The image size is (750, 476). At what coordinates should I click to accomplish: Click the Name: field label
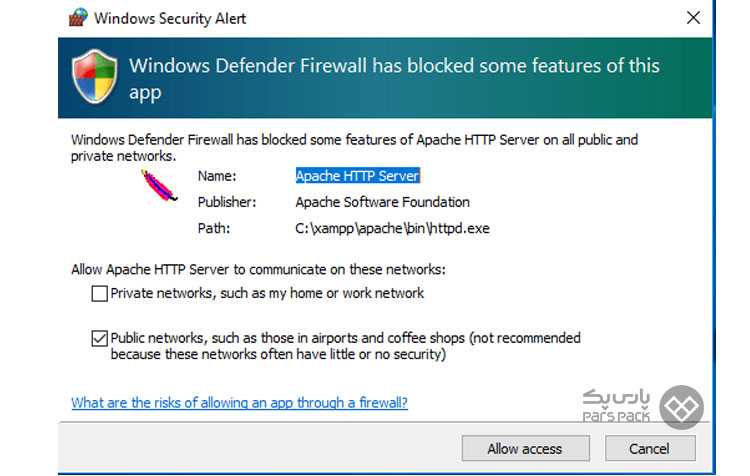(x=217, y=176)
